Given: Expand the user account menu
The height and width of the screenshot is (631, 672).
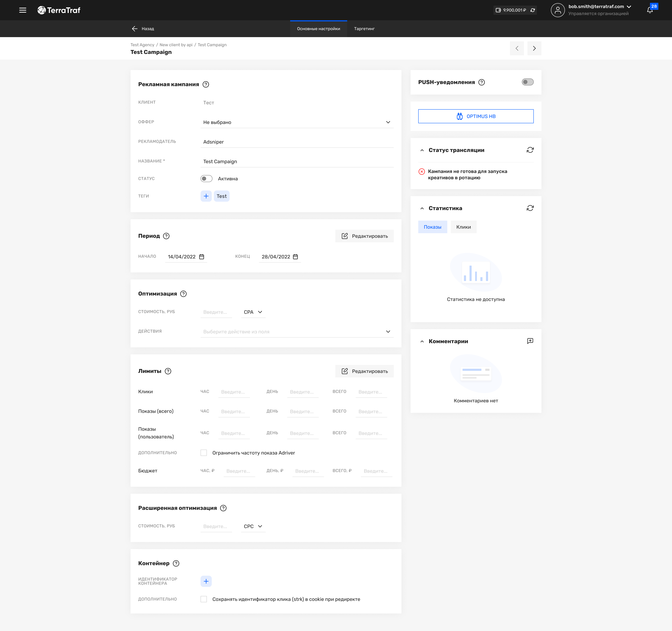Looking at the screenshot, I should [x=629, y=7].
